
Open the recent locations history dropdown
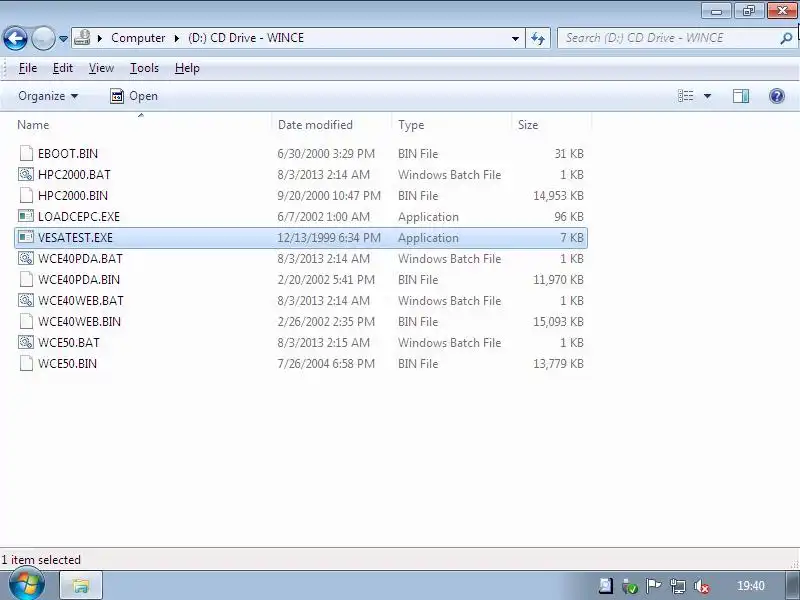[63, 39]
